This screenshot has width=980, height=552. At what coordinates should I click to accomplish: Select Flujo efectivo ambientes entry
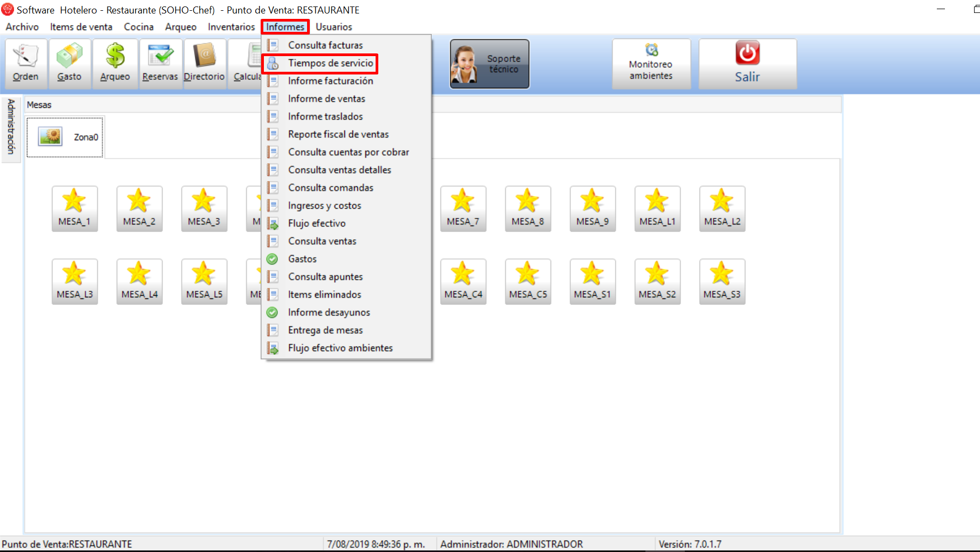tap(340, 348)
